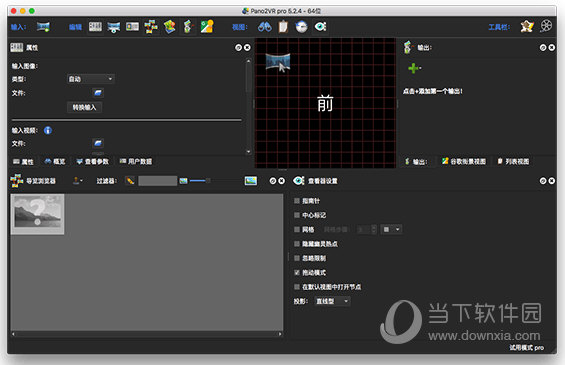Open the Tour Map icon in top toolbar
565x365 pixels.
[x=170, y=27]
